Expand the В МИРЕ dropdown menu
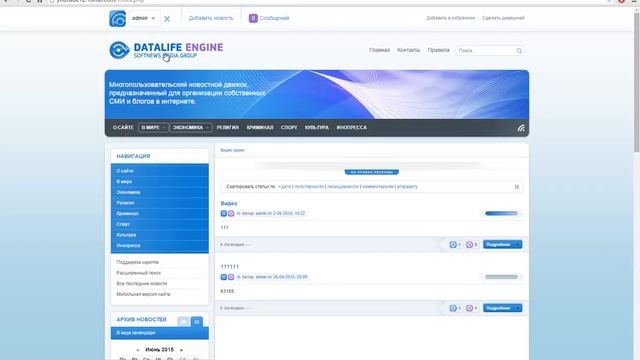 (x=153, y=128)
